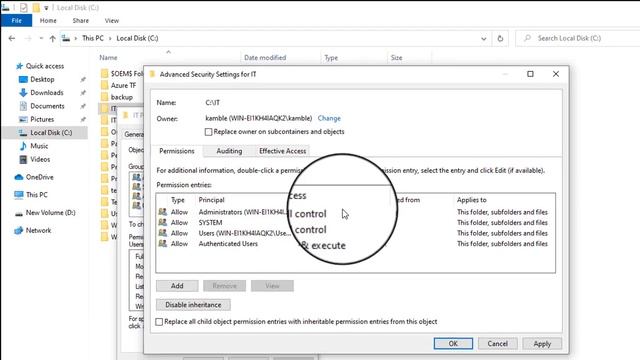Switch to the Effective Access tab
The height and width of the screenshot is (360, 640).
[x=282, y=151]
